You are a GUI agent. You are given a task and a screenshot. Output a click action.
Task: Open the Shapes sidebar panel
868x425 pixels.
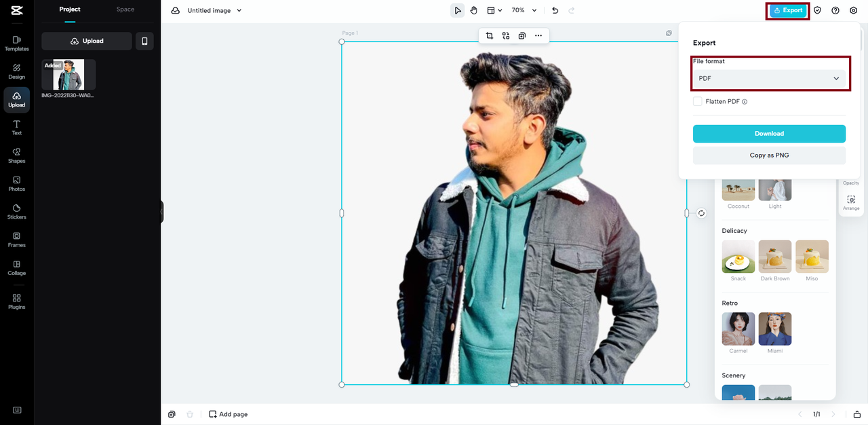(x=17, y=155)
